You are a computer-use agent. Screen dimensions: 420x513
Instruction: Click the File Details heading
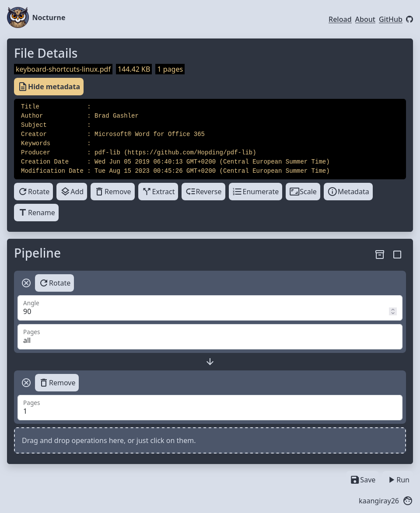[46, 53]
